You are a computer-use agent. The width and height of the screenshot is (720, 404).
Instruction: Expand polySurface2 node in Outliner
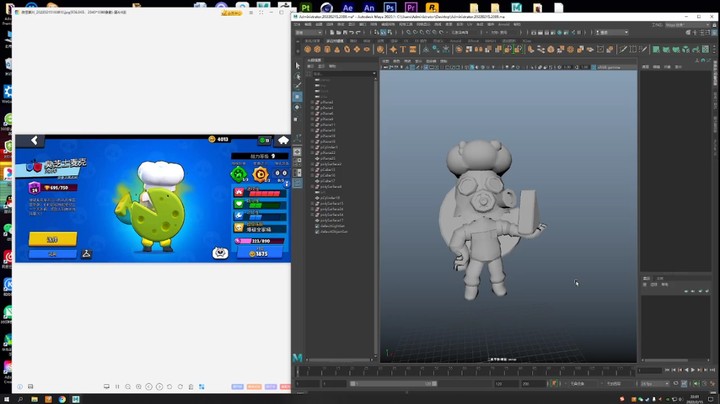click(x=312, y=164)
